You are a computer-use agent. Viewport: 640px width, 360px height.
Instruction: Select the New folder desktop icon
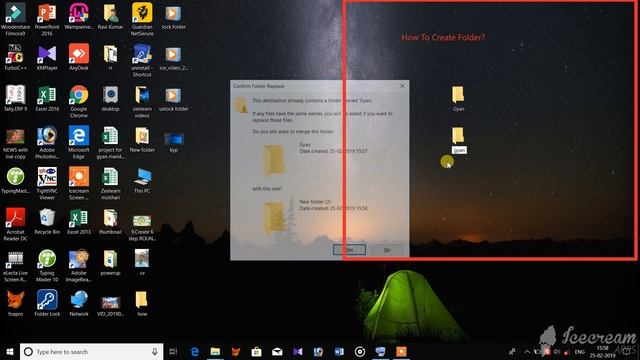click(x=142, y=139)
